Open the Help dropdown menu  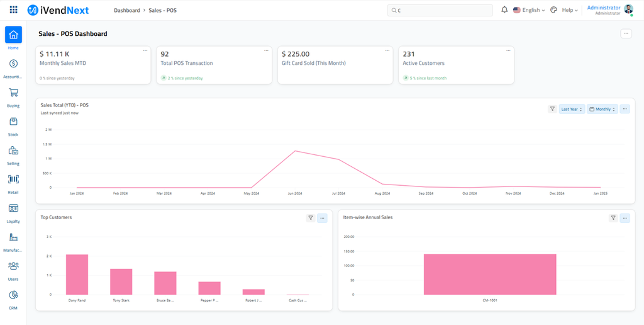[570, 10]
